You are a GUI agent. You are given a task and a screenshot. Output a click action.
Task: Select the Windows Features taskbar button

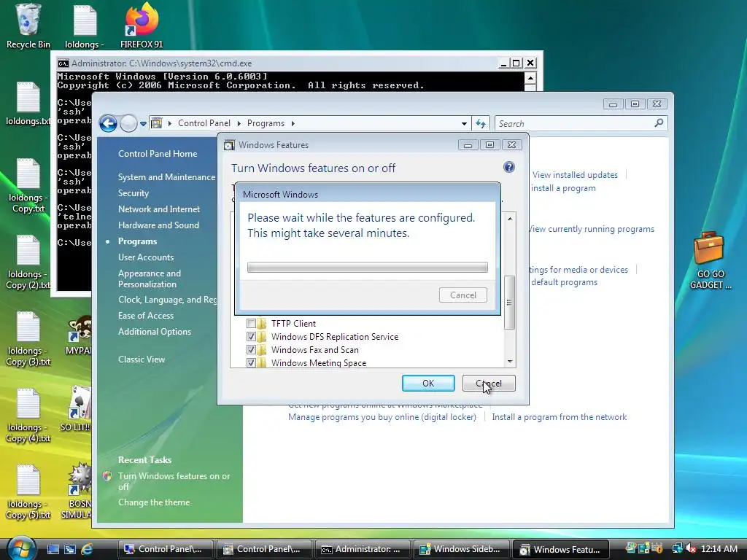coord(561,550)
